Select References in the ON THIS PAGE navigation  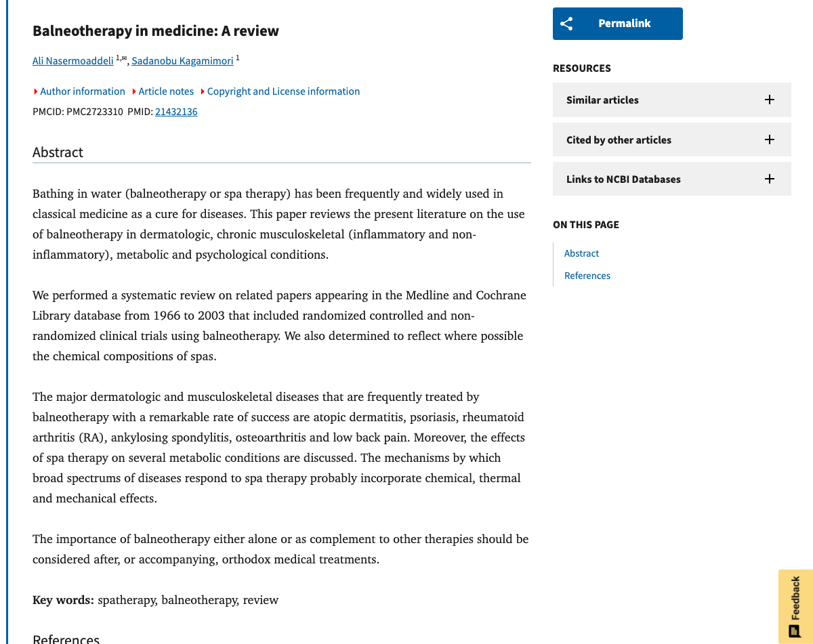pos(587,275)
